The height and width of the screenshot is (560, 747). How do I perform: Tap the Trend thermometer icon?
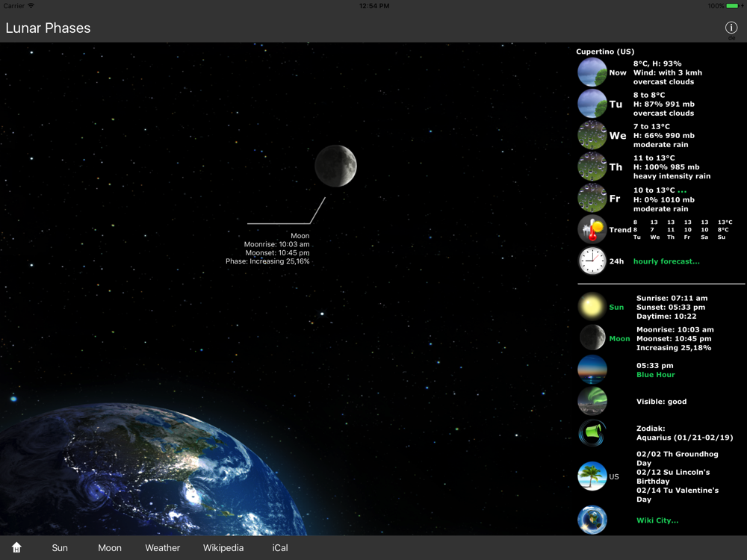click(592, 229)
